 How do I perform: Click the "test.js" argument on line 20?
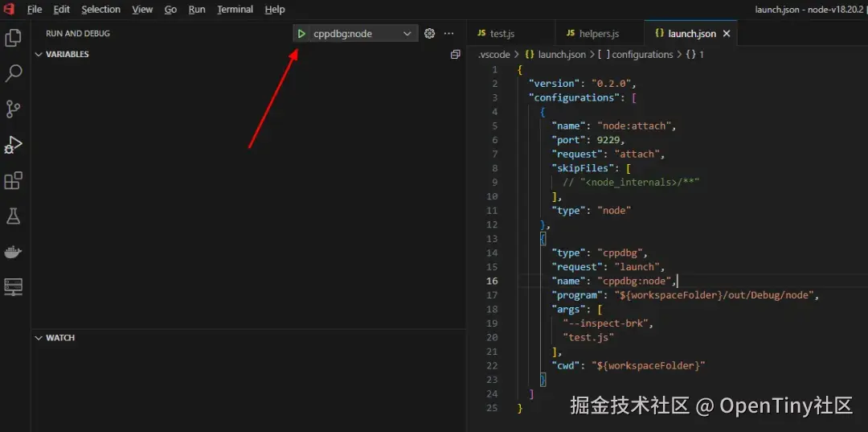pyautogui.click(x=588, y=337)
